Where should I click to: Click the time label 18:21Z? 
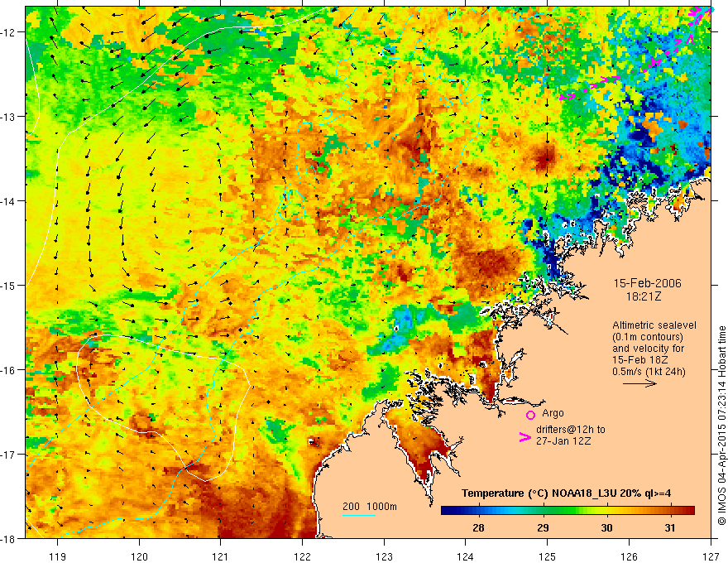pos(643,296)
